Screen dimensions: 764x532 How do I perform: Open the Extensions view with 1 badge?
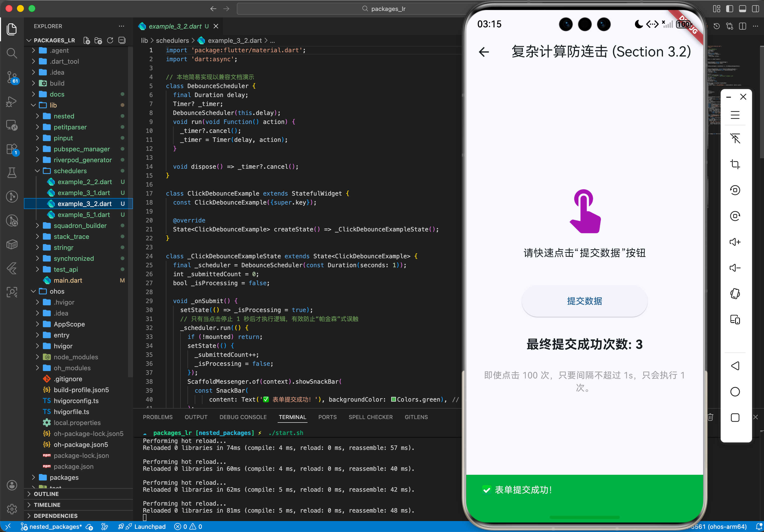tap(12, 149)
